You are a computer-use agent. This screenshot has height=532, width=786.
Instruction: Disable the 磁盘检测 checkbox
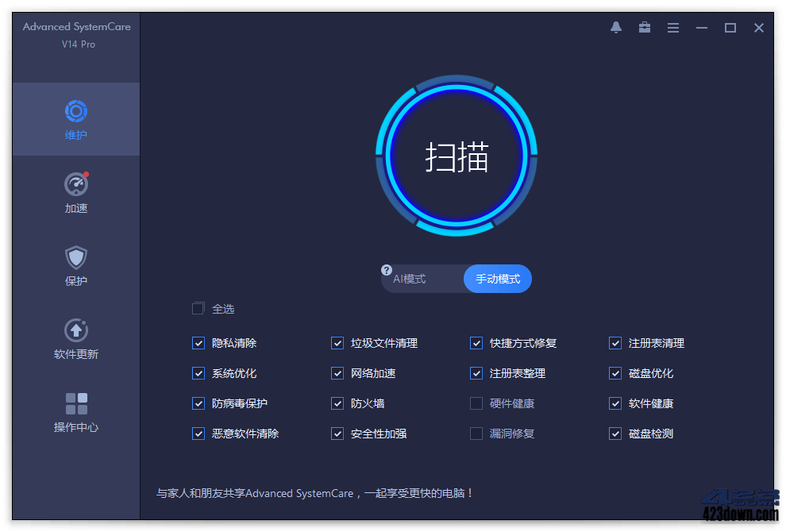tap(615, 434)
